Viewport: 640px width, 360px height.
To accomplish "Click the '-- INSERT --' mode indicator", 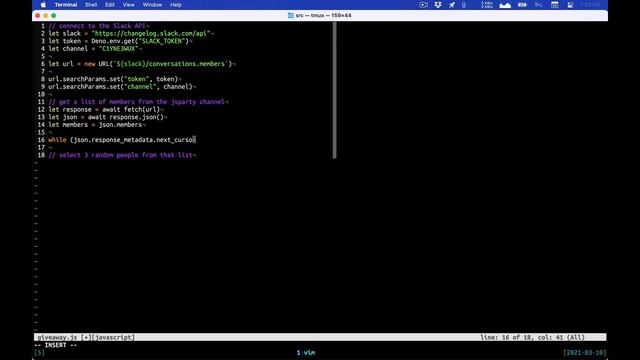I will 56,345.
